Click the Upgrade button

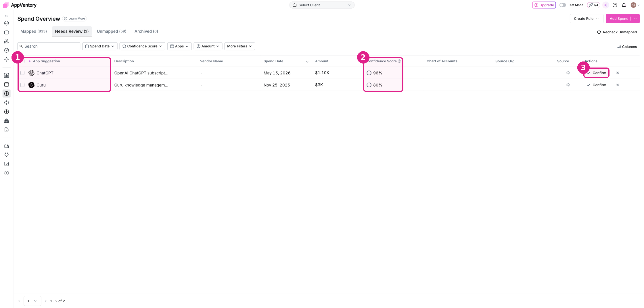click(x=544, y=5)
